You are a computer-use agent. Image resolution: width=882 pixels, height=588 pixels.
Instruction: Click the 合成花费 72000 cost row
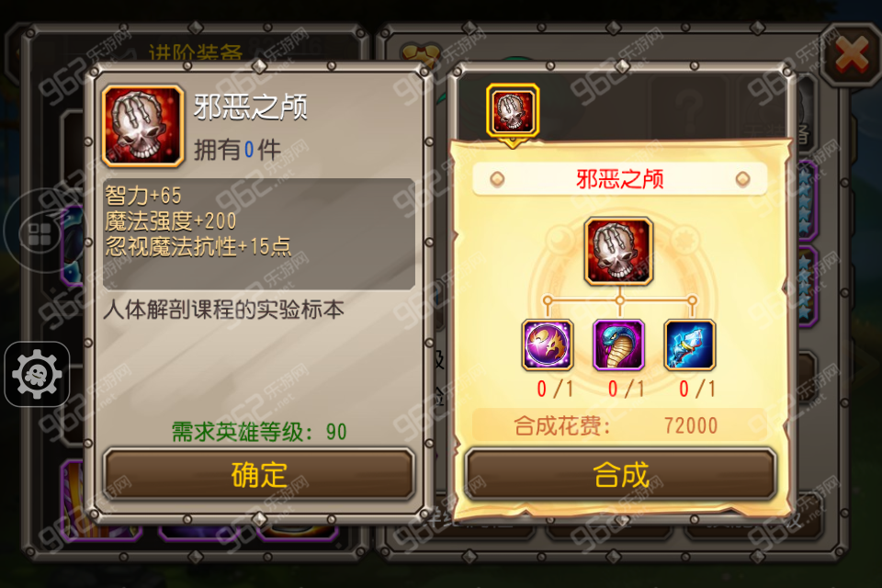[618, 424]
